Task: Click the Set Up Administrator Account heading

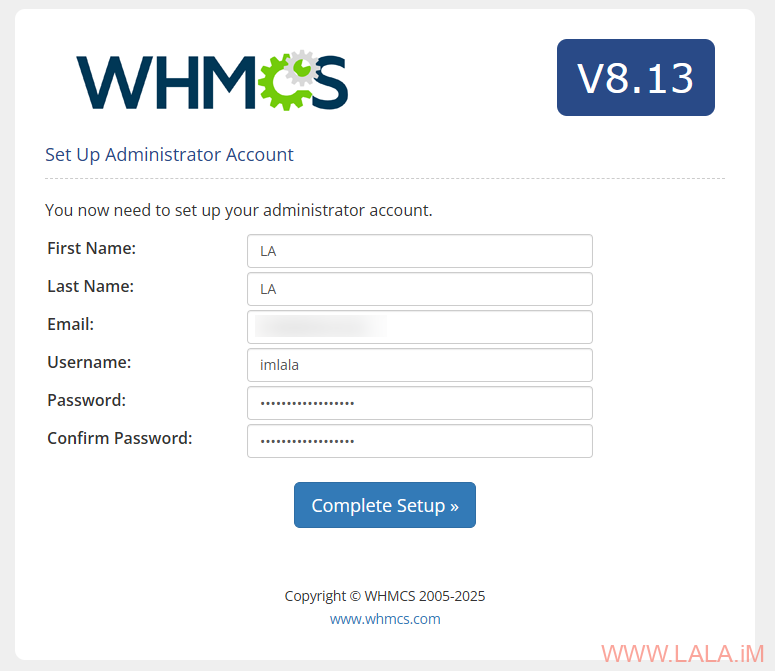Action: pyautogui.click(x=169, y=155)
